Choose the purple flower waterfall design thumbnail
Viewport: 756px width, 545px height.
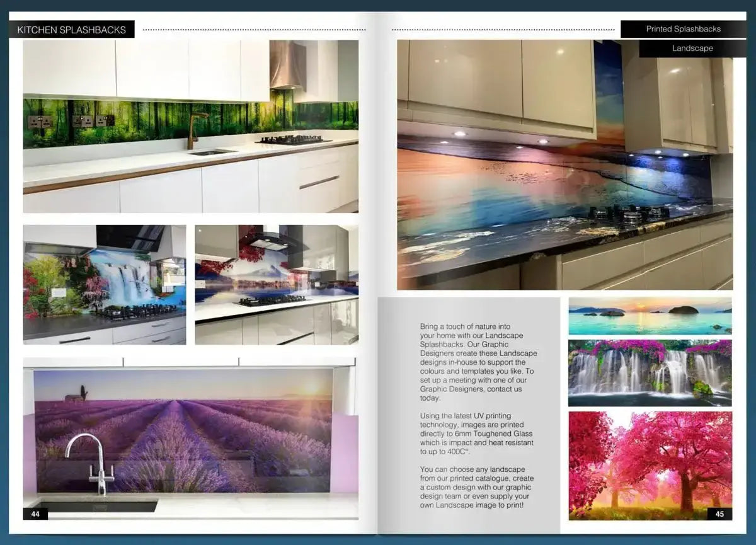[x=650, y=373]
